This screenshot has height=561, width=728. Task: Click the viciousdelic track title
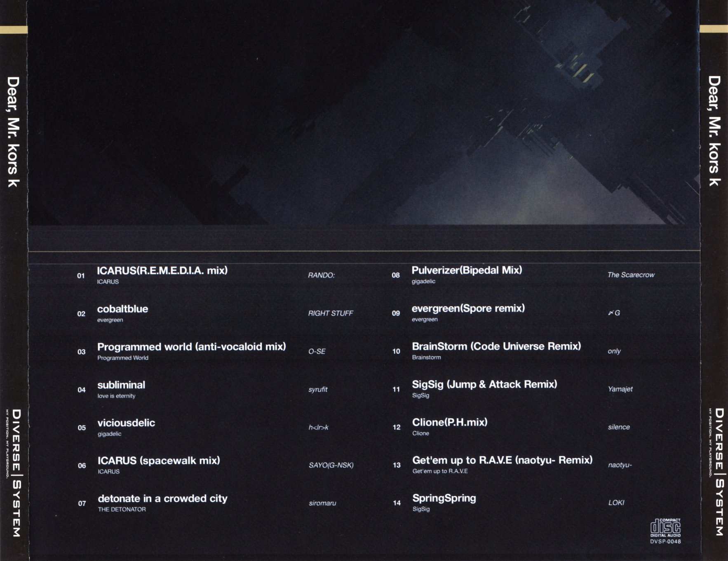[x=126, y=423]
